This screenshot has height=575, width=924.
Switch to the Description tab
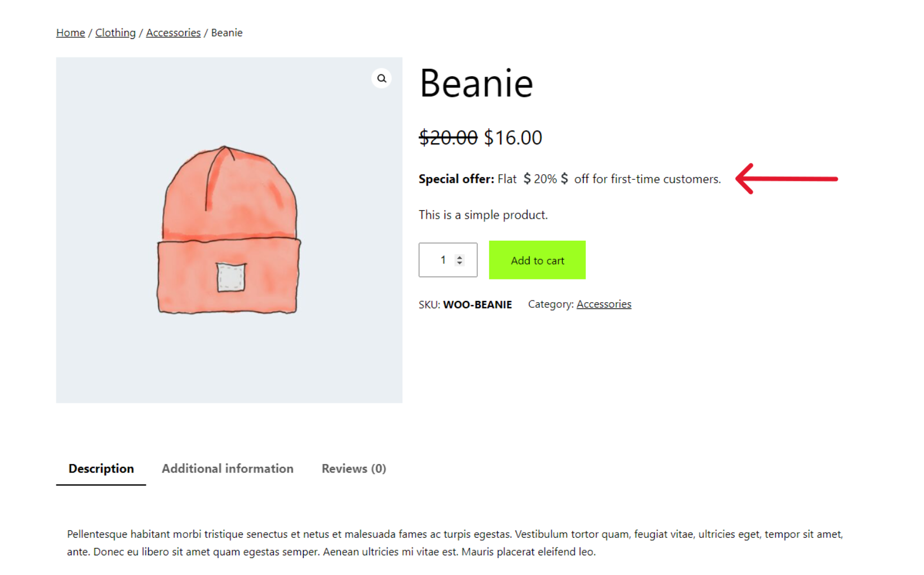100,468
